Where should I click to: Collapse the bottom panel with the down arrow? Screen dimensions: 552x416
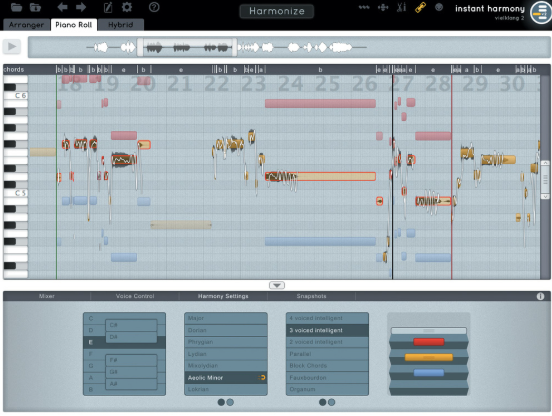click(x=277, y=285)
